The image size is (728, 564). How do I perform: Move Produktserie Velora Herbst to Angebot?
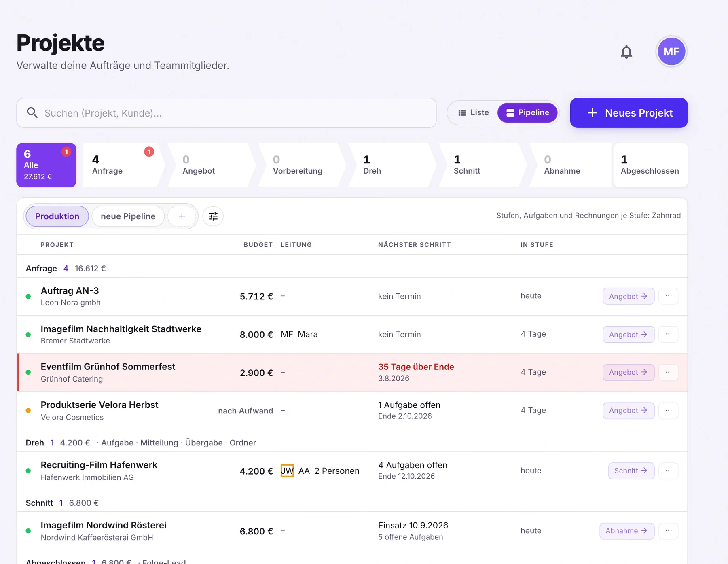[x=629, y=411]
